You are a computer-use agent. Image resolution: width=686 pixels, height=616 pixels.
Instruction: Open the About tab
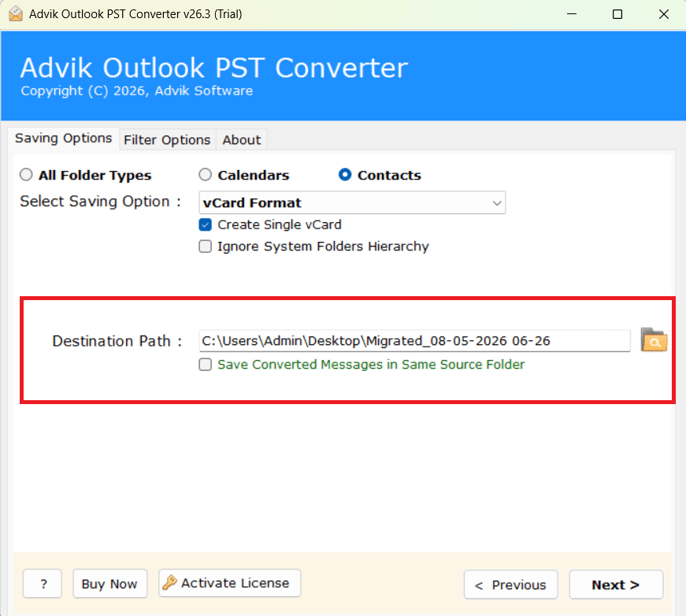click(242, 140)
